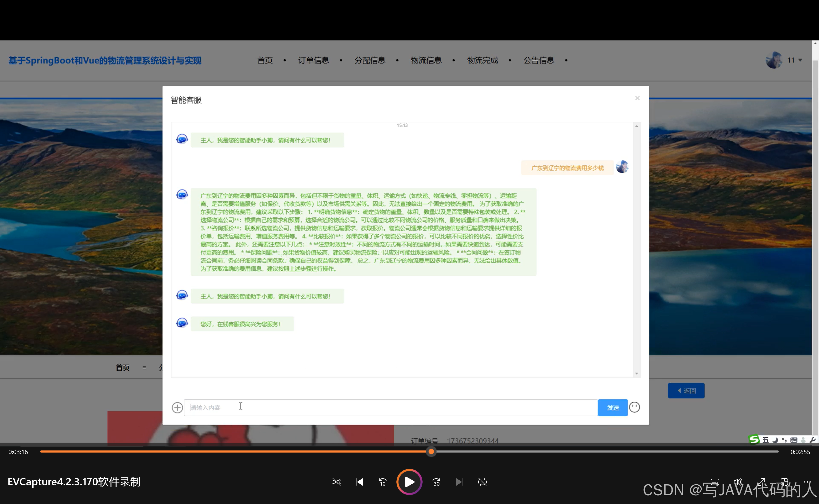Open the 物流信息 menu
The width and height of the screenshot is (819, 504).
coord(426,60)
